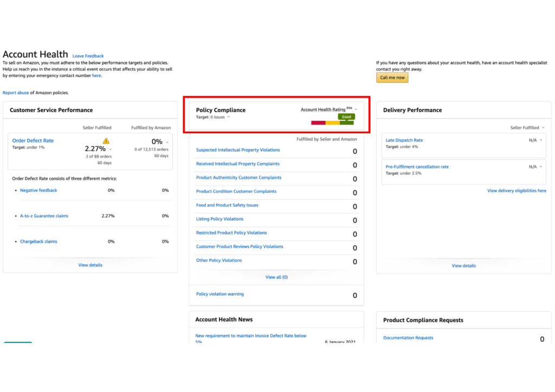The height and width of the screenshot is (392, 555).
Task: Open the Documentation Requests link
Action: [x=408, y=337]
